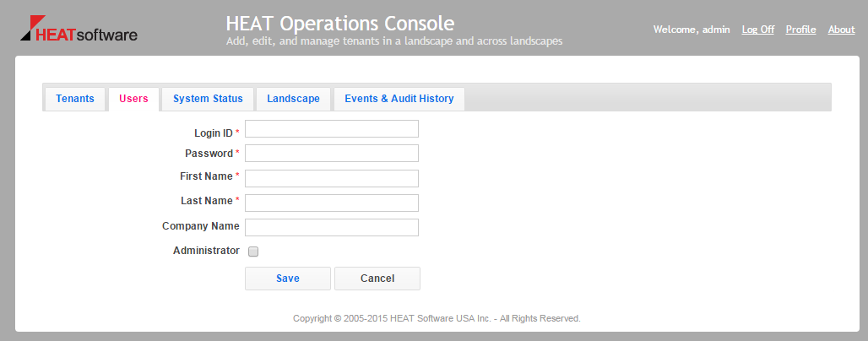Click the HEAT software logo
The width and height of the screenshot is (868, 341).
(x=79, y=29)
